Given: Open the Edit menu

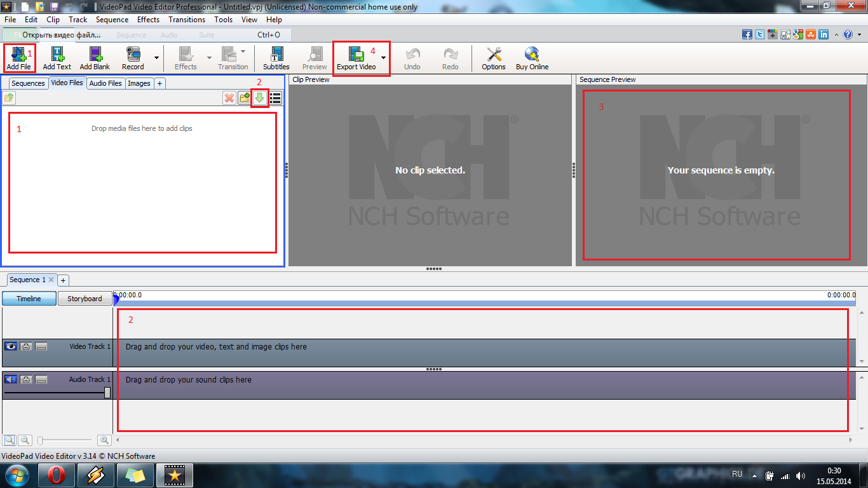Looking at the screenshot, I should [31, 20].
